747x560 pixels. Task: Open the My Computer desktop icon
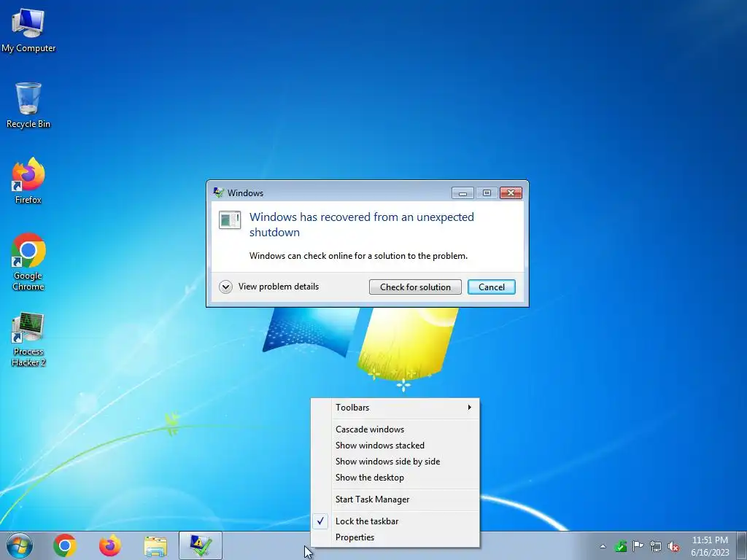click(28, 29)
